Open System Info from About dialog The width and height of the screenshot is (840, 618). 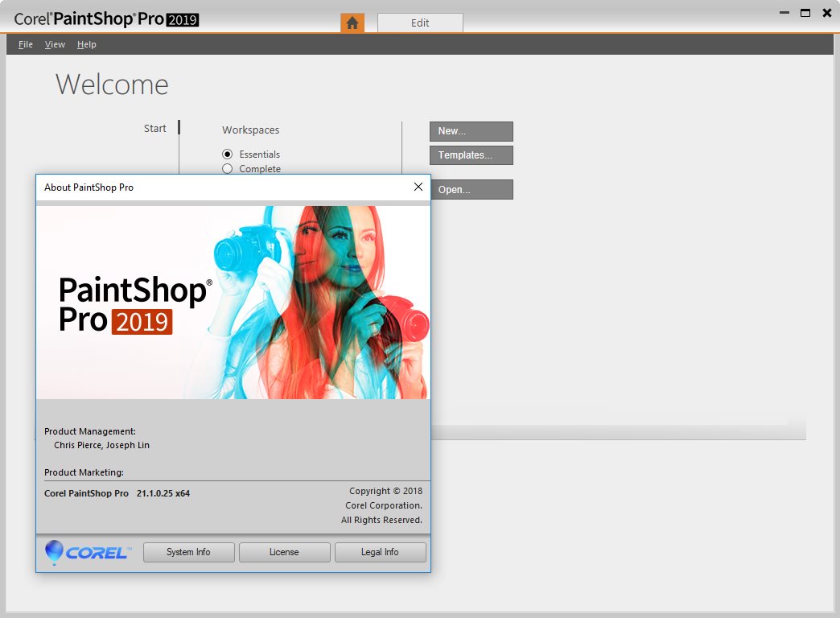[188, 552]
